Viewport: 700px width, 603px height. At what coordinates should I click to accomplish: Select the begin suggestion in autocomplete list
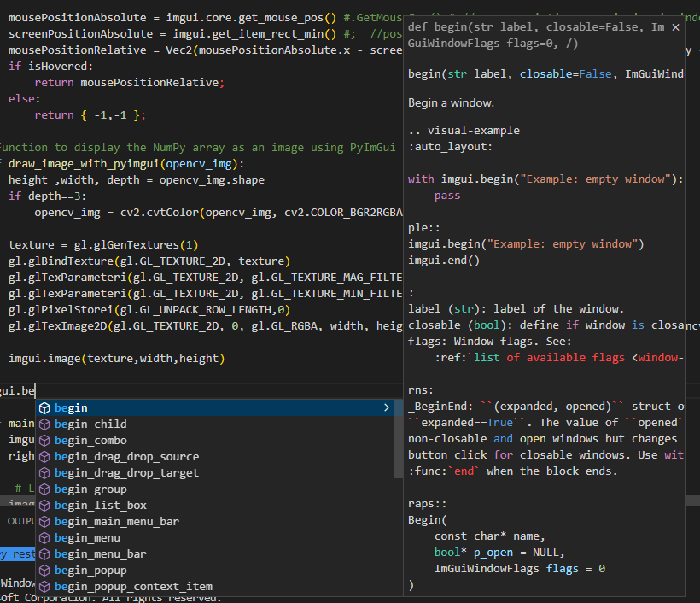[215, 407]
